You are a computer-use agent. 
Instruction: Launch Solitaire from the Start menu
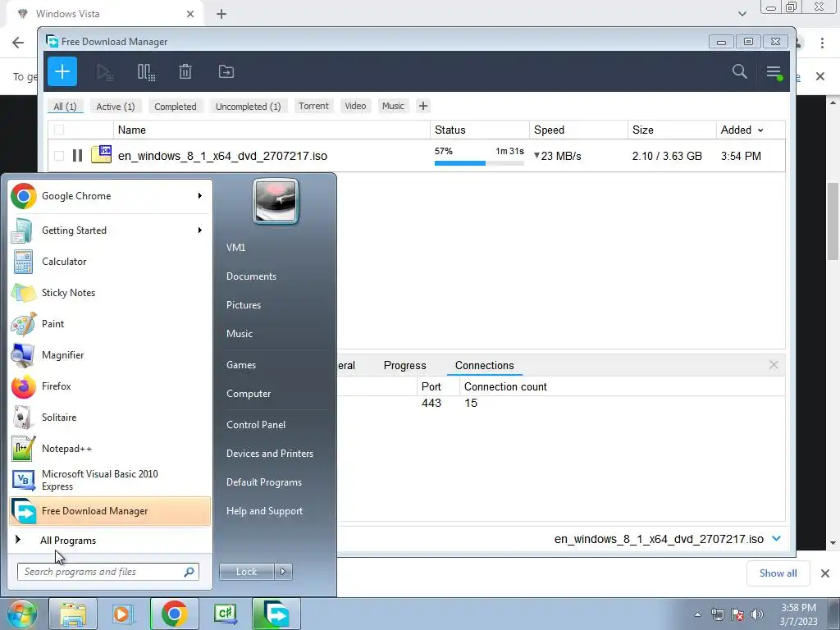[110, 418]
